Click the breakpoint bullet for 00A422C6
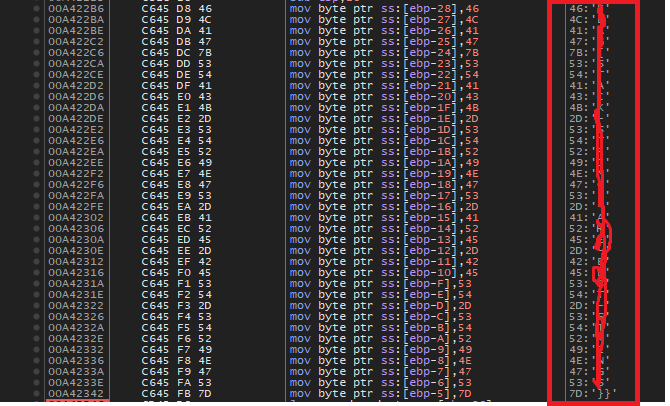 coord(37,53)
